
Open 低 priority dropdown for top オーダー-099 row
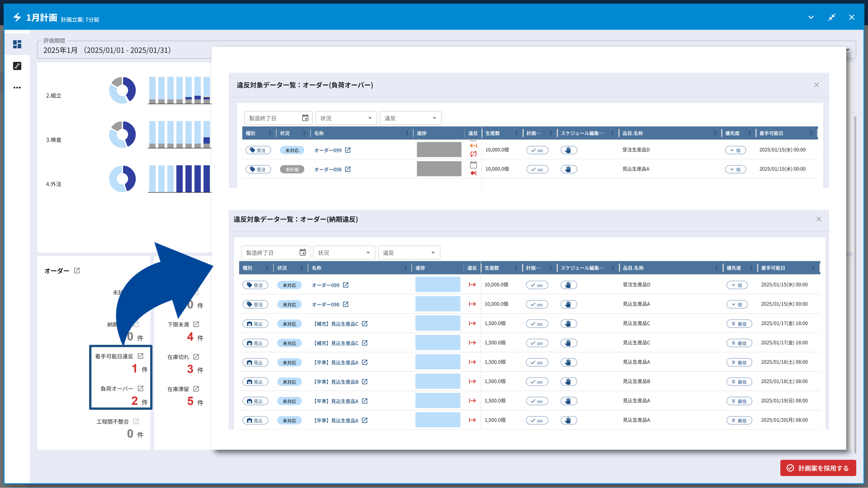[735, 150]
